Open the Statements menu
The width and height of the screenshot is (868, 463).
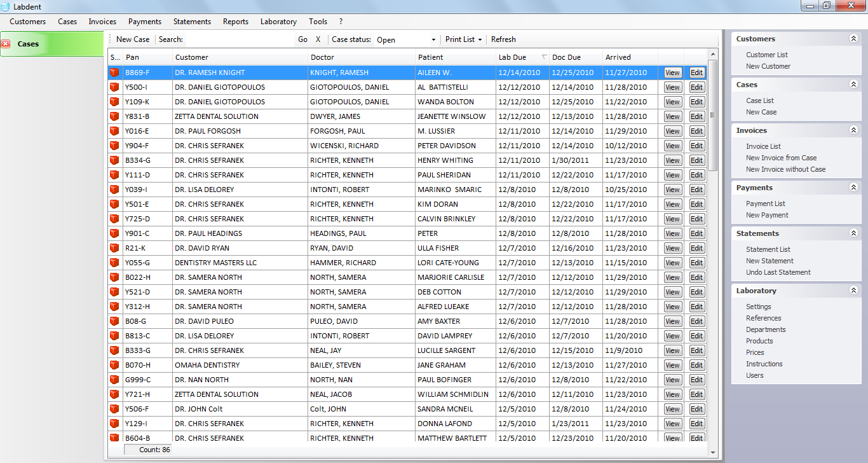192,22
